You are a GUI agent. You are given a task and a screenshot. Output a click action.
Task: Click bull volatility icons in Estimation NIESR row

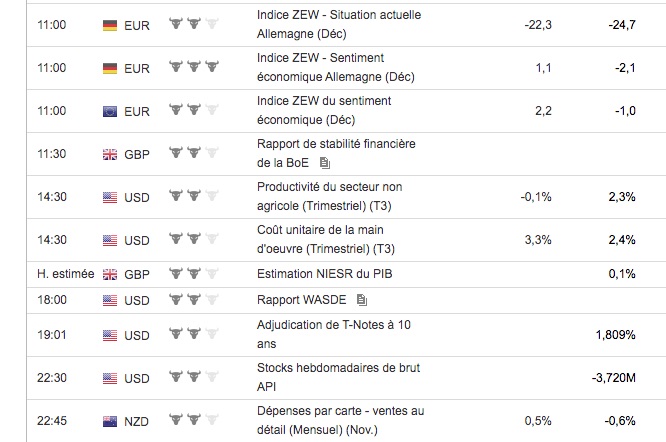[x=192, y=273]
